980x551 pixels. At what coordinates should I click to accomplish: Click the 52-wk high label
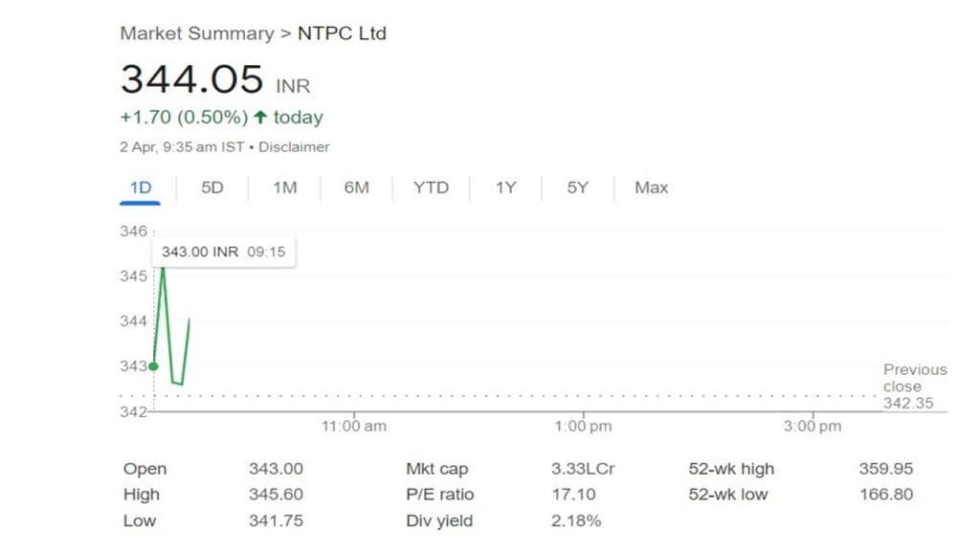[731, 469]
